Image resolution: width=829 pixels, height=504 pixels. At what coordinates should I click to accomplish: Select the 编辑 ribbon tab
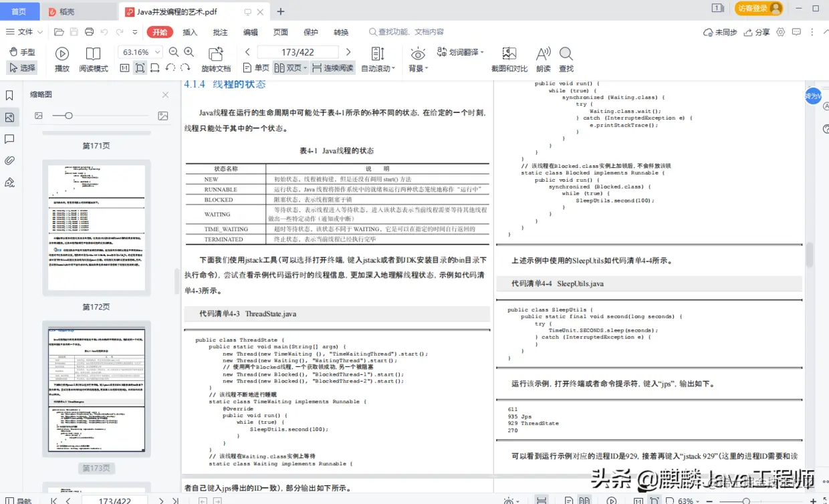click(250, 32)
